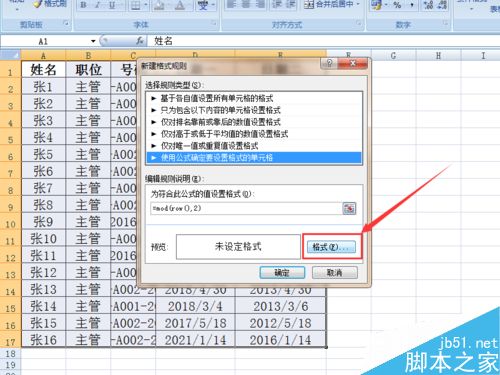Image resolution: width=500 pixels, height=375 pixels.
Task: Select rule type 仅对高于或低于平均值的数值设置格式
Action: [x=254, y=134]
